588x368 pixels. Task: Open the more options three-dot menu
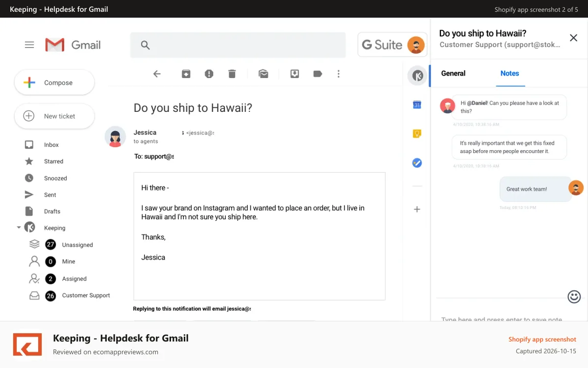click(339, 74)
